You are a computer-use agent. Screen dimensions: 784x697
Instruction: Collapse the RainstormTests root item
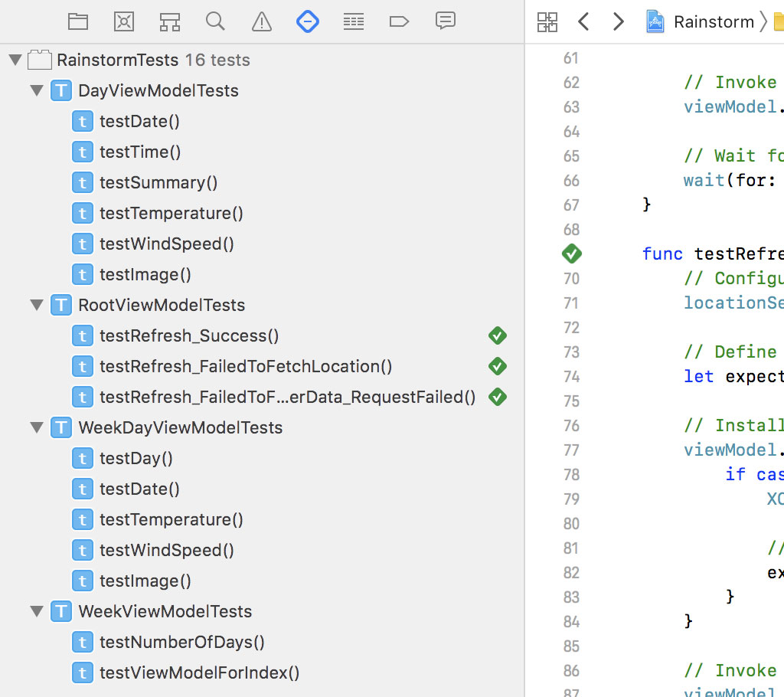15,60
